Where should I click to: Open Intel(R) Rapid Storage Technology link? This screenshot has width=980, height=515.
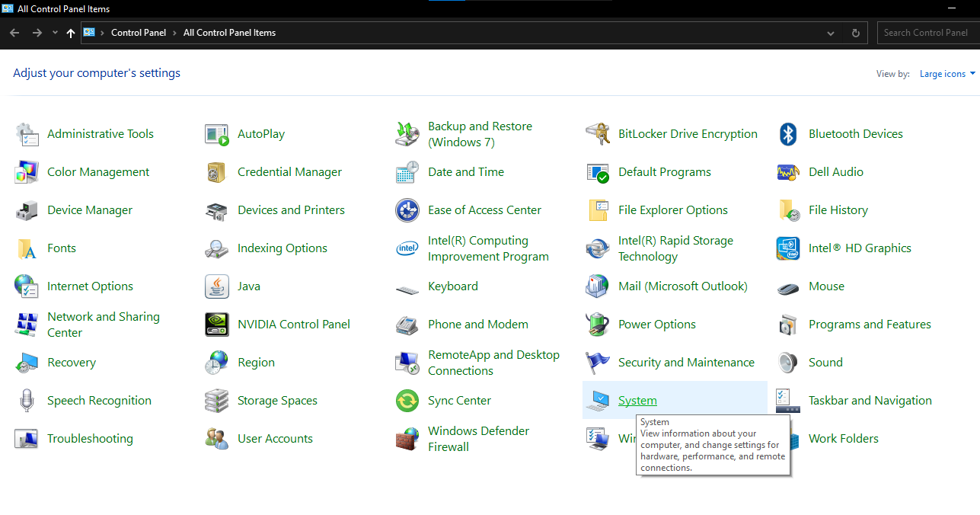(x=675, y=248)
